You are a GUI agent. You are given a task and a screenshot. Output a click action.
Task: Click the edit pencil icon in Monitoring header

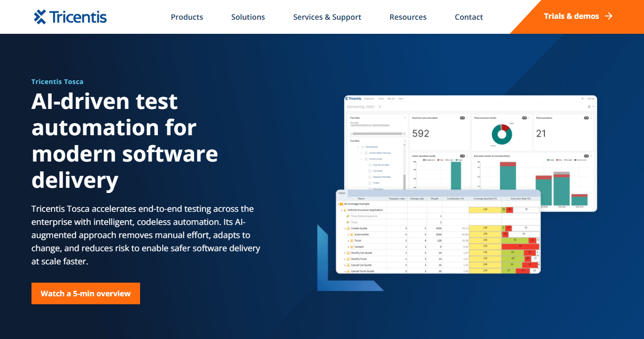tap(589, 107)
